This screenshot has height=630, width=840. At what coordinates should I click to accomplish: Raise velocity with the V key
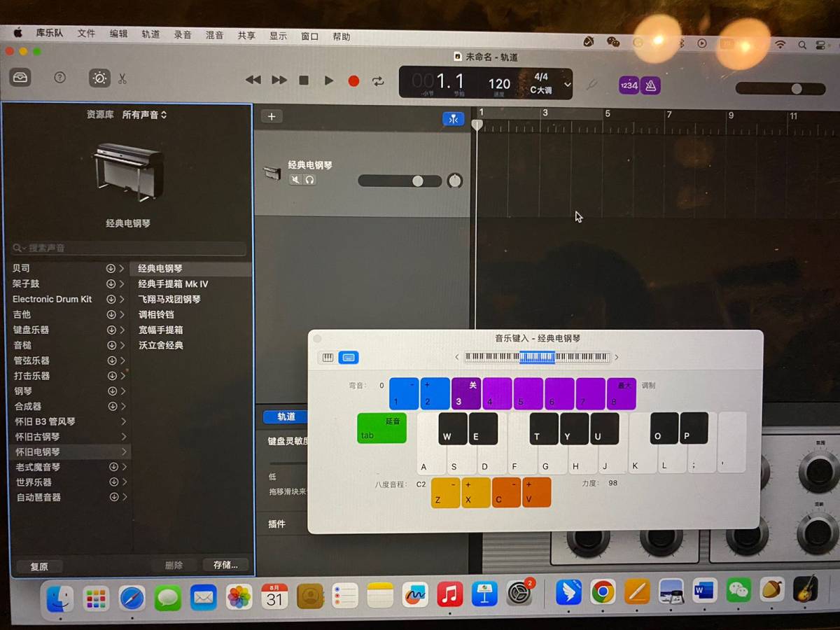[537, 492]
